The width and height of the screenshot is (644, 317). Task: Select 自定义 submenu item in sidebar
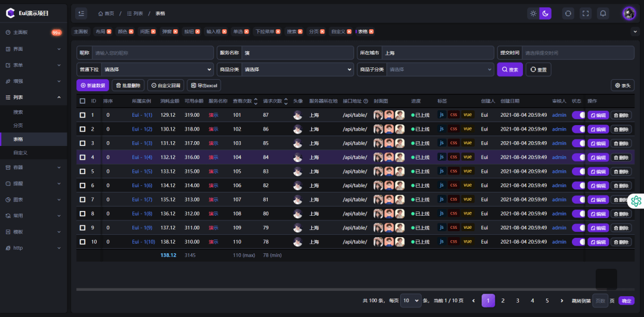click(x=33, y=153)
